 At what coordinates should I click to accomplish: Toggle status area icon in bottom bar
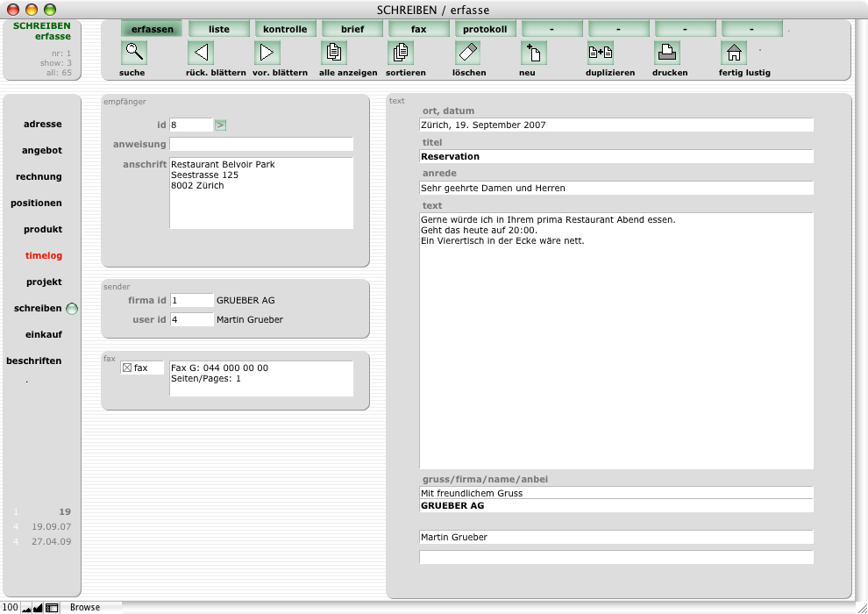pyautogui.click(x=52, y=607)
